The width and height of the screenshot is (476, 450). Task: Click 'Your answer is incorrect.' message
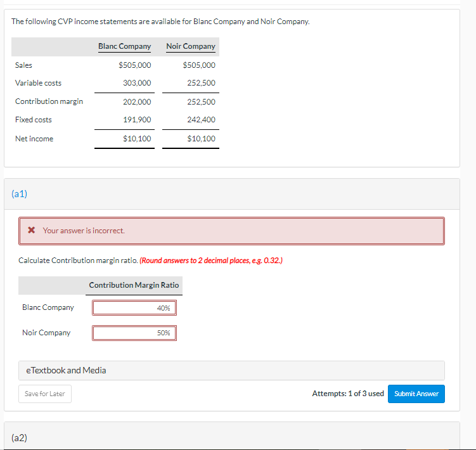(84, 231)
